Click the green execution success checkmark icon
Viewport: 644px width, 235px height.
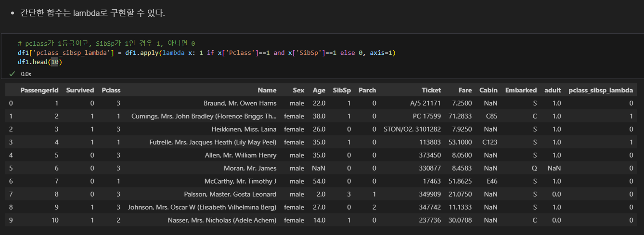[12, 74]
